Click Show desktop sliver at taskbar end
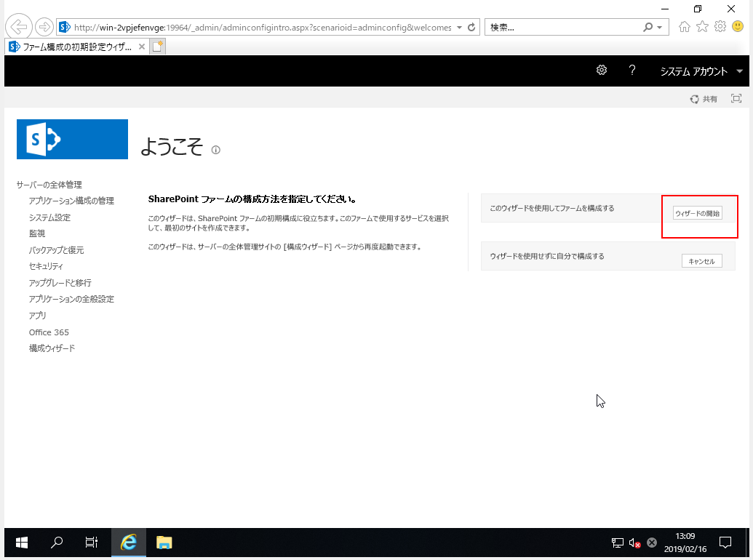 point(746,543)
